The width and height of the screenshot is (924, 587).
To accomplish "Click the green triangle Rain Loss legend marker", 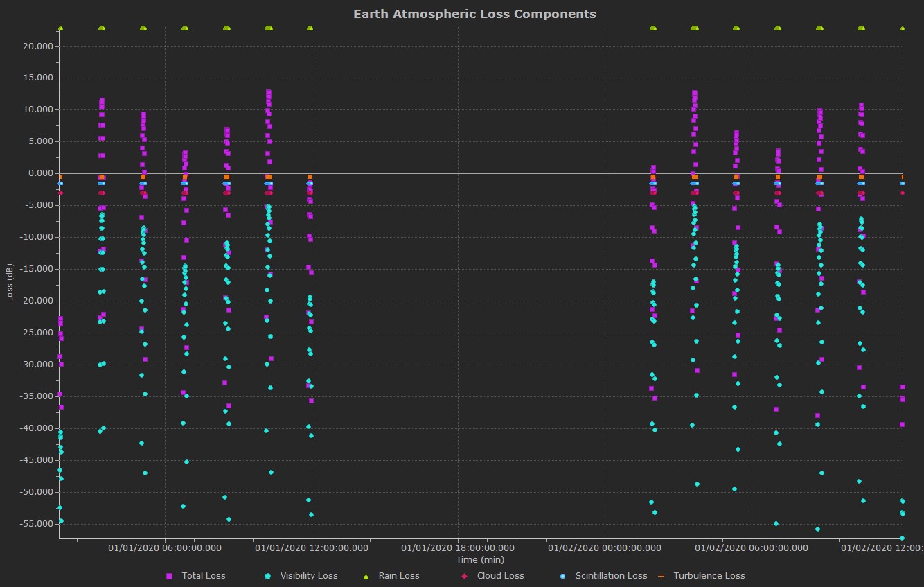I will [x=366, y=576].
